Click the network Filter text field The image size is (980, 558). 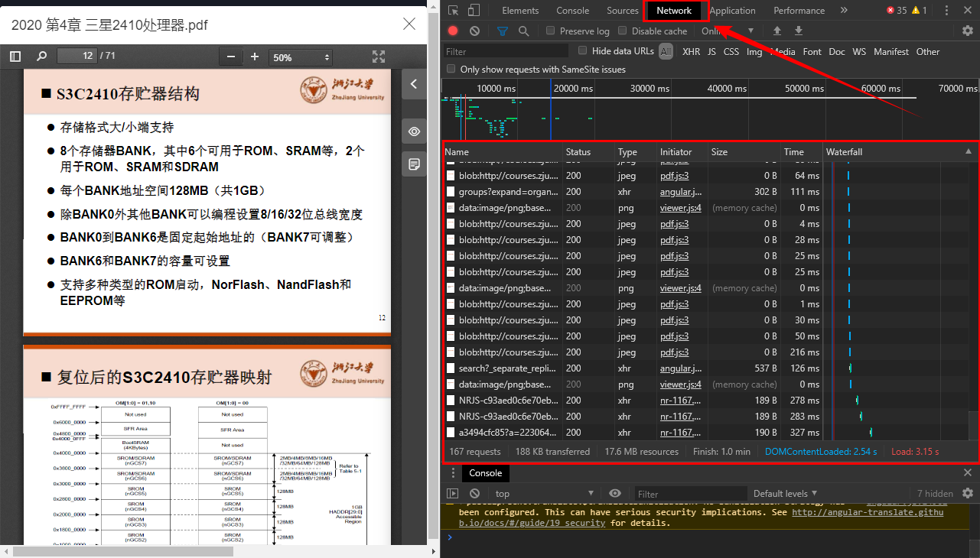click(506, 51)
